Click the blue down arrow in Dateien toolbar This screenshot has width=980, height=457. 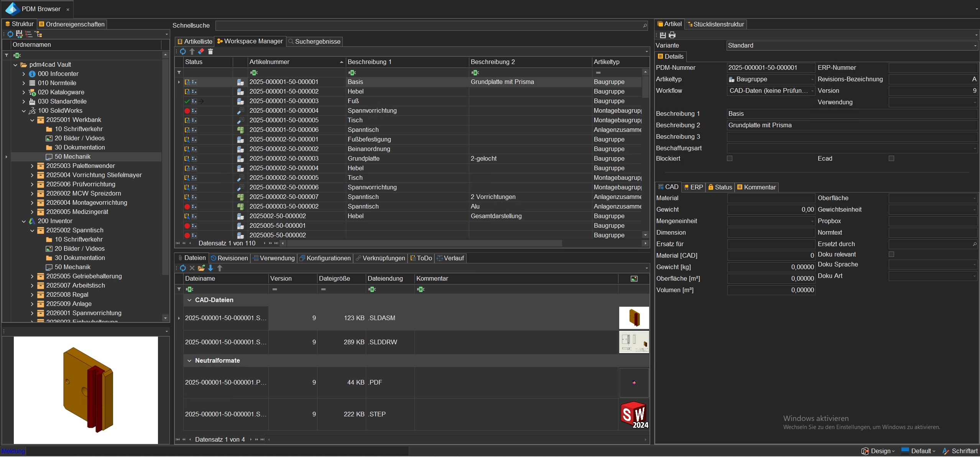pyautogui.click(x=210, y=268)
